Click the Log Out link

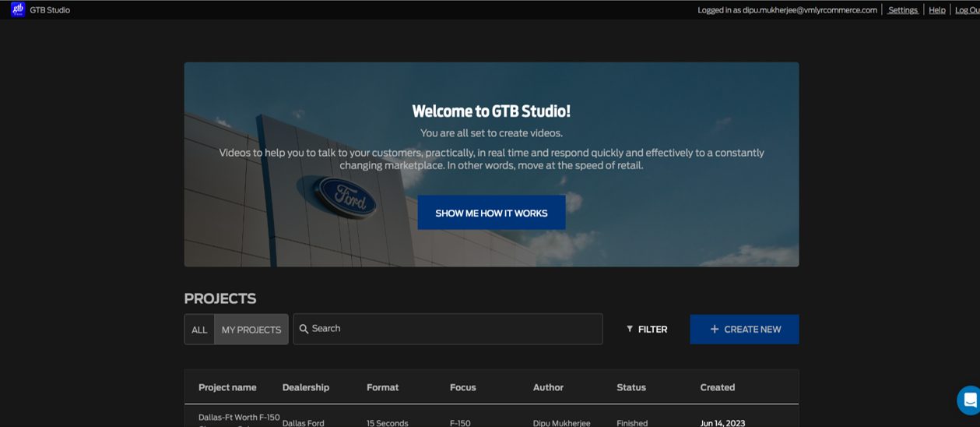click(967, 10)
